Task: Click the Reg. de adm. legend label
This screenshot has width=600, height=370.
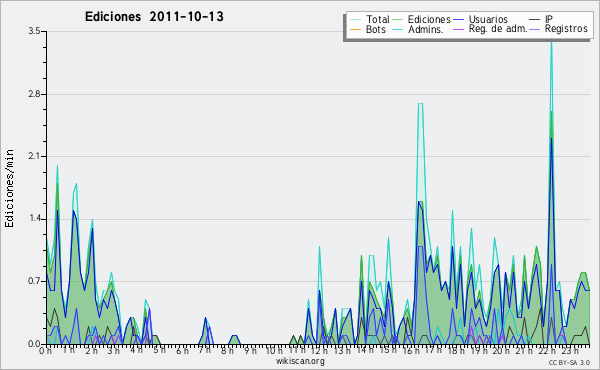Action: point(498,29)
